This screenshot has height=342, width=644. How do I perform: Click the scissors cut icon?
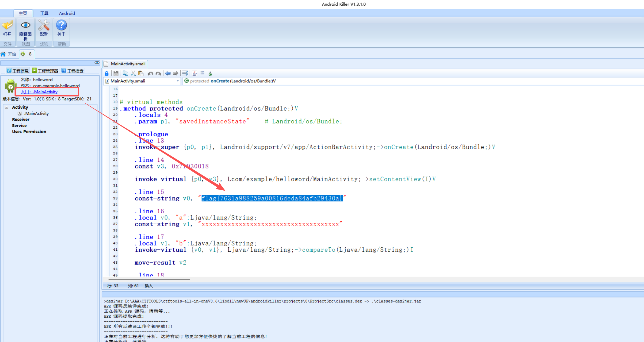[x=133, y=73]
